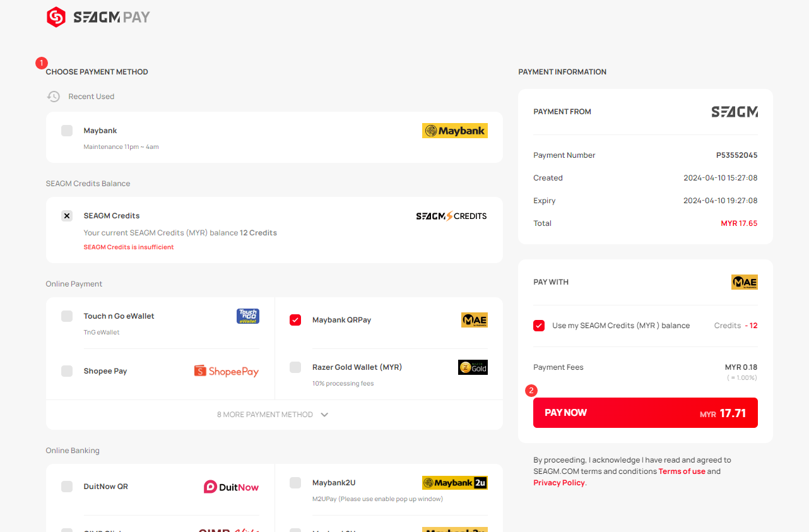Open the Terms of use link
Screen dimensions: 809x532
pyautogui.click(x=682, y=471)
